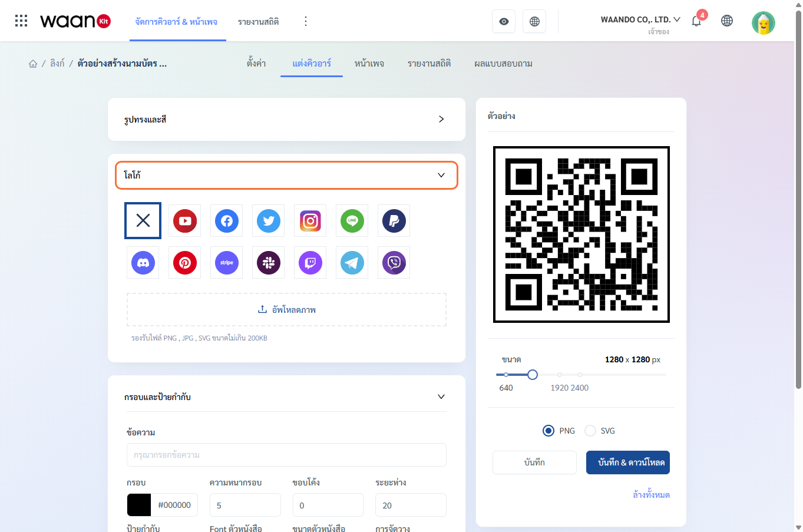
Task: Choose the Telegram logo
Action: (352, 263)
